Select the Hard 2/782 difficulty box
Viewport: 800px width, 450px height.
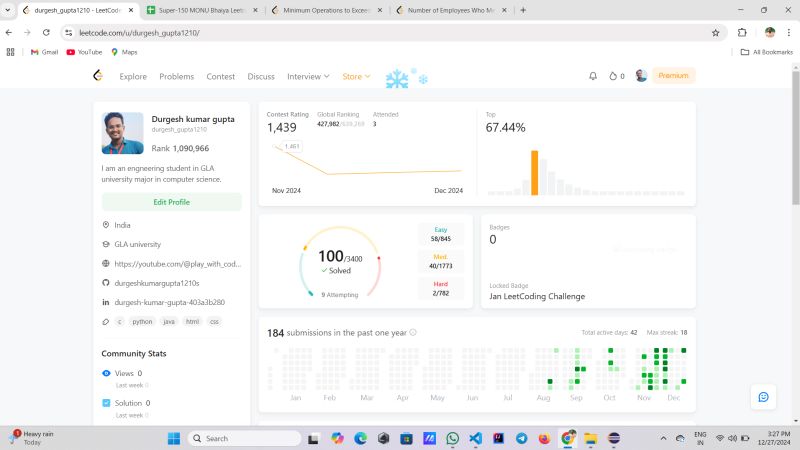pyautogui.click(x=441, y=288)
